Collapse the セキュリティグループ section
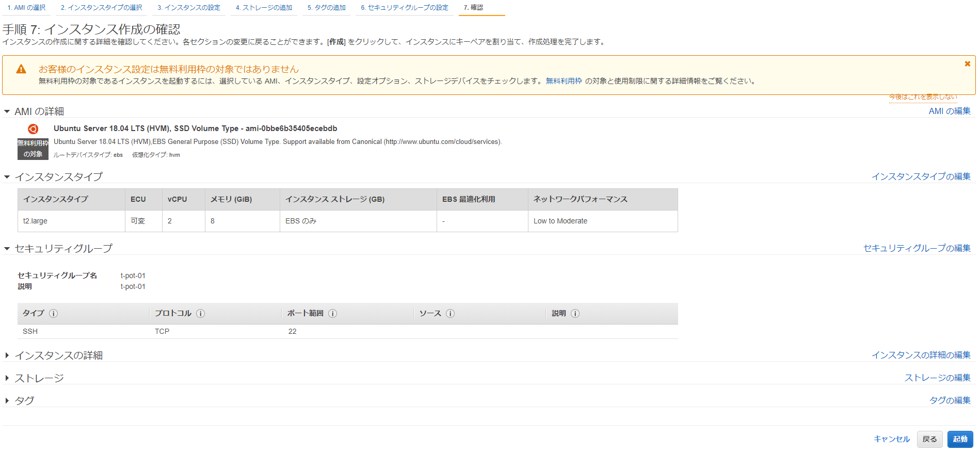 click(7, 249)
